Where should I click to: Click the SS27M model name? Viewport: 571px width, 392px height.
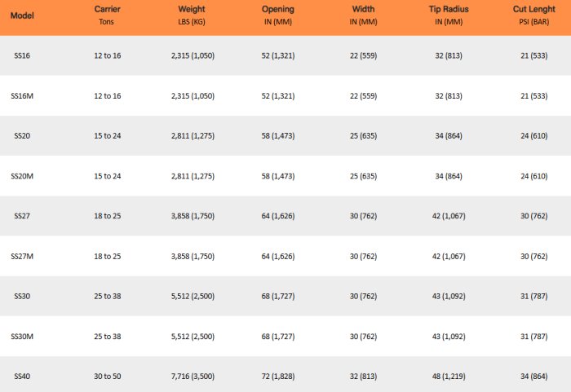[22, 256]
